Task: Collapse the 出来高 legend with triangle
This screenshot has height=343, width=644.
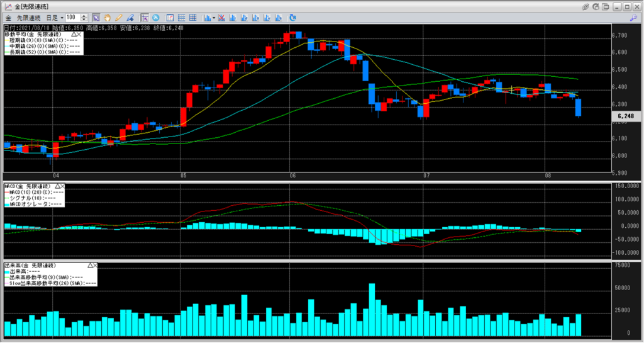Action: (x=90, y=266)
